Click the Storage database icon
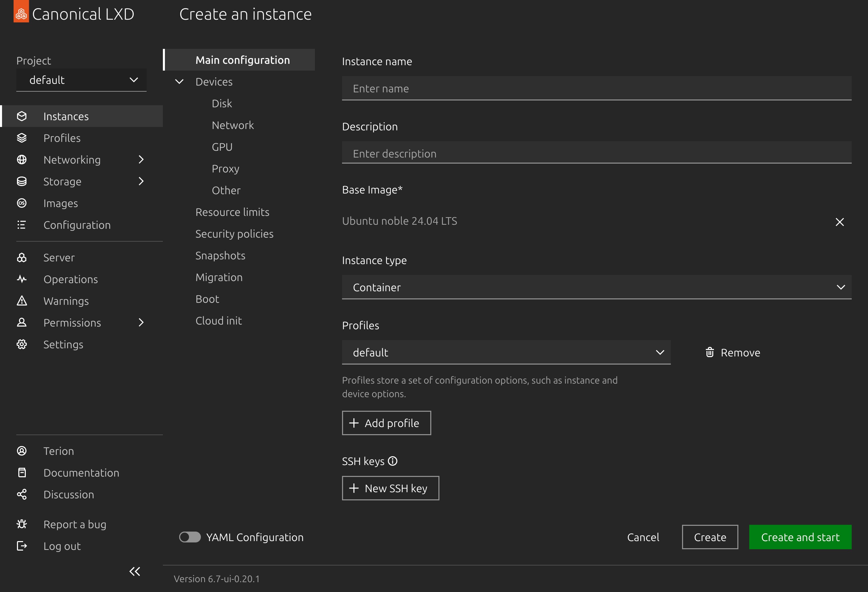Screen dimensions: 868x592 22,181
